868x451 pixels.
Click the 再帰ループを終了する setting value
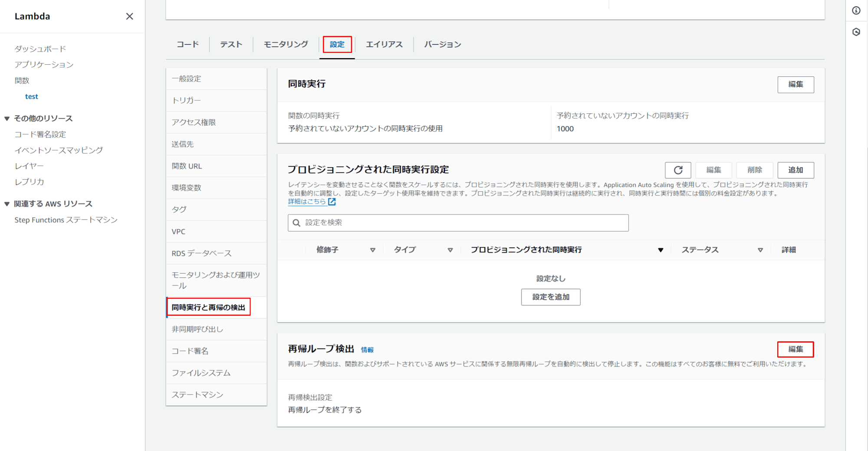[x=325, y=410]
